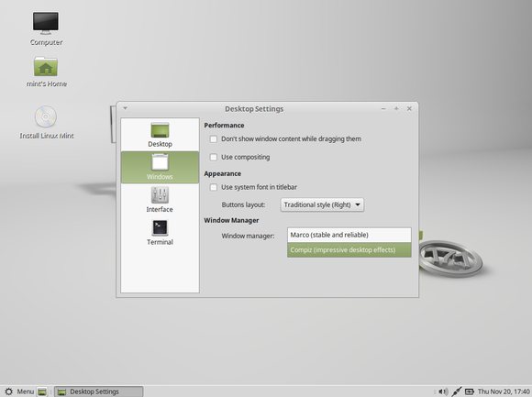Maximize the Desktop Settings window
The width and height of the screenshot is (532, 397).
[396, 108]
